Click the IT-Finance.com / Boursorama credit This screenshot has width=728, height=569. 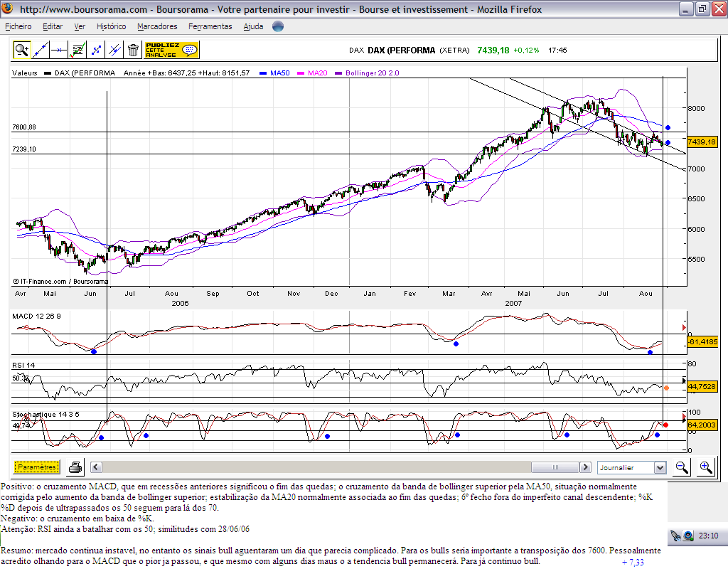pos(61,282)
